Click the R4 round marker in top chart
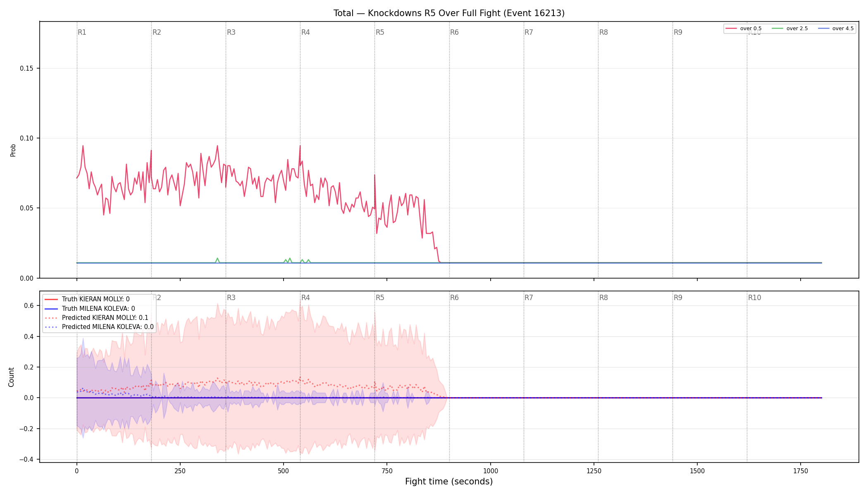 [x=305, y=32]
